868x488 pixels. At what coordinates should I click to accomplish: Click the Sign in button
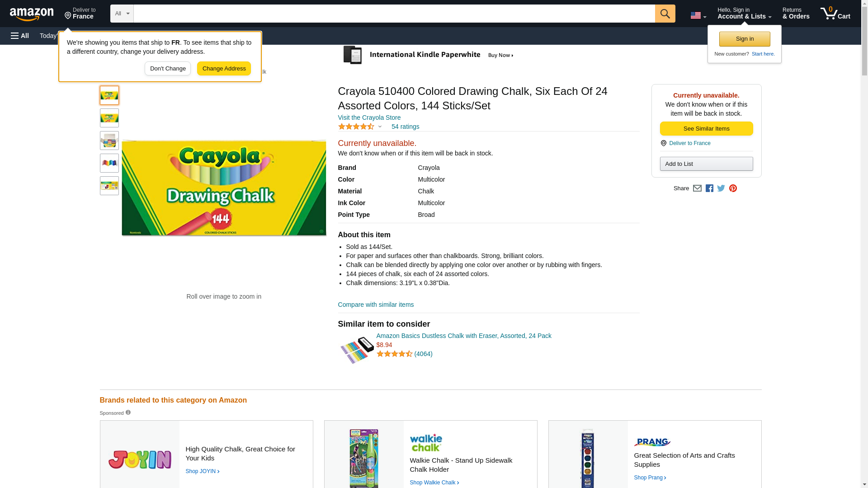[x=745, y=39]
